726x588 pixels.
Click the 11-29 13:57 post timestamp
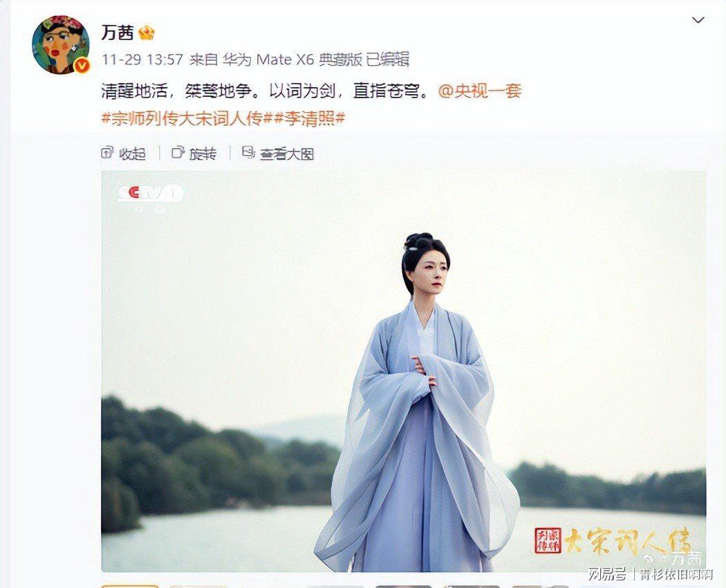coord(142,59)
